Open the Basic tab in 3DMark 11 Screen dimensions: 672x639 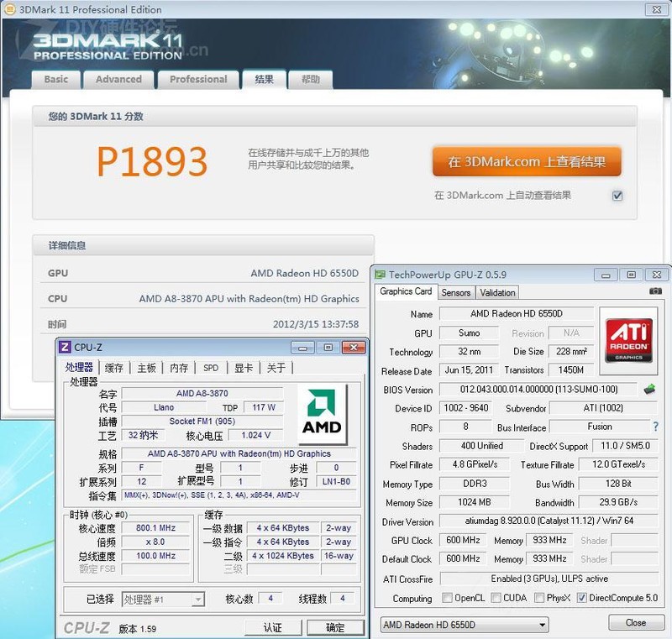point(55,80)
